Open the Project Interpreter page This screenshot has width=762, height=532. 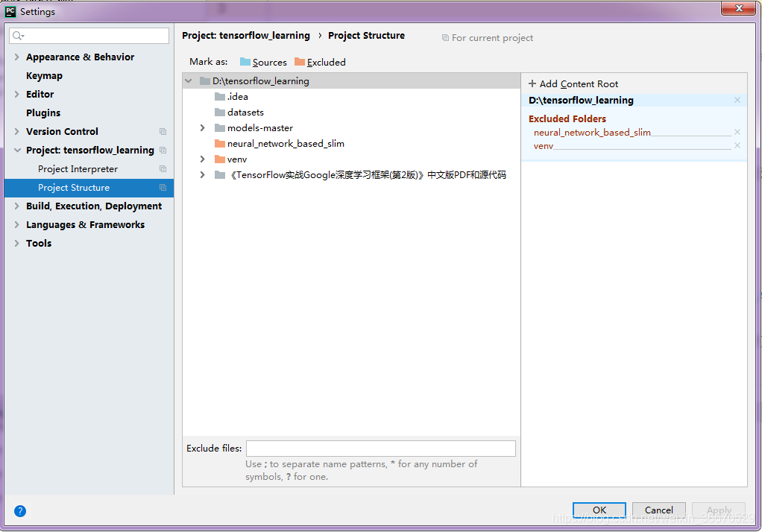[78, 169]
